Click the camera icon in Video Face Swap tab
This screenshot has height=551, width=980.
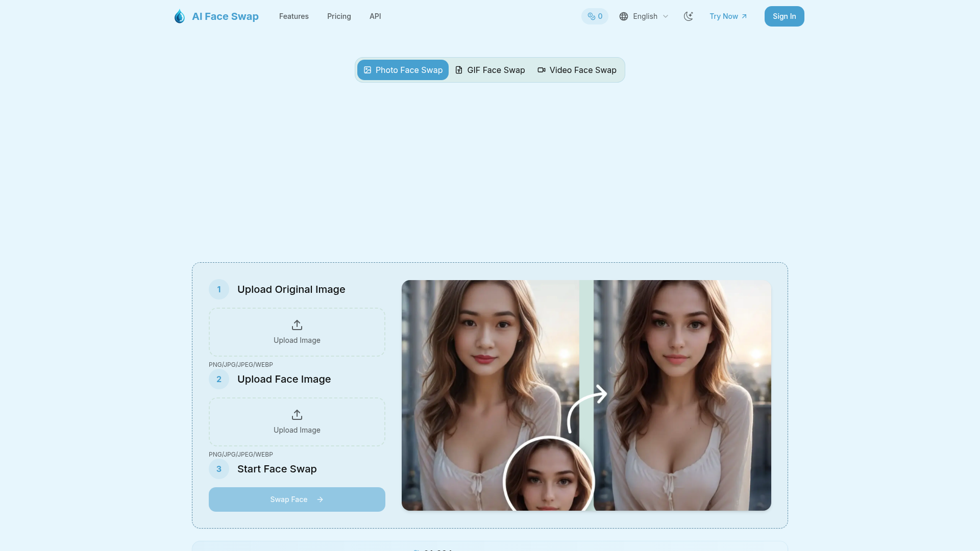(x=542, y=70)
